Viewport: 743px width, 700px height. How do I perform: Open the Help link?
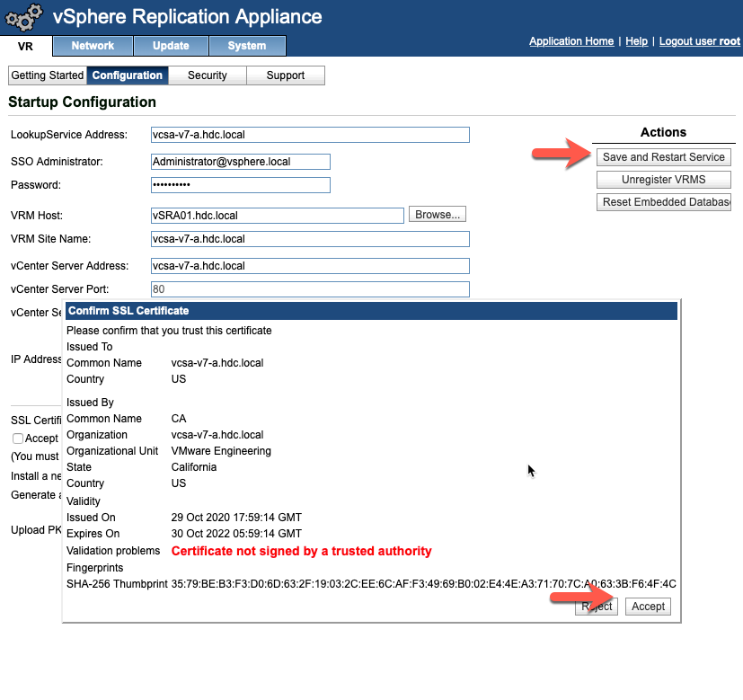point(636,41)
